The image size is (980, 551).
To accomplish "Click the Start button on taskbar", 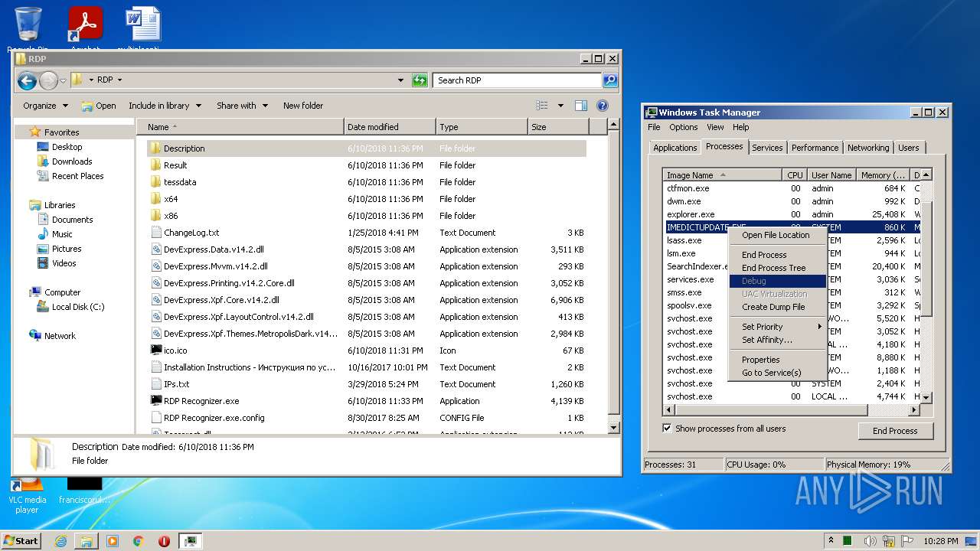I will (x=21, y=540).
